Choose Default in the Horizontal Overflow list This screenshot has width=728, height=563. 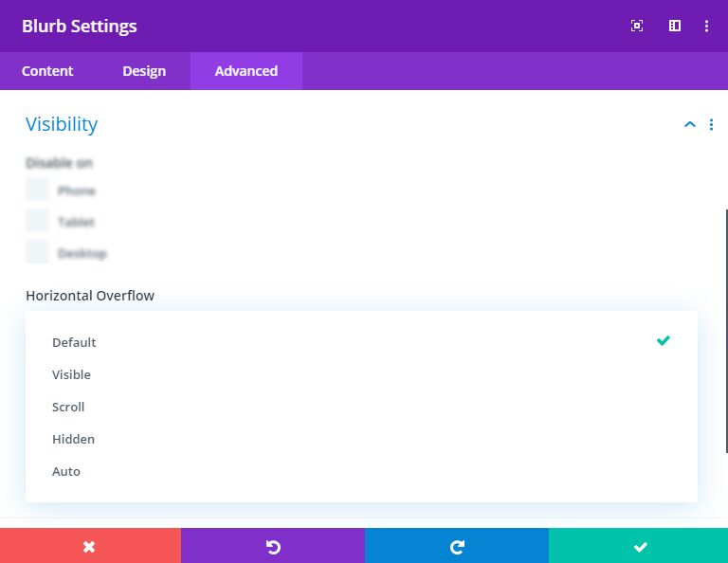361,342
